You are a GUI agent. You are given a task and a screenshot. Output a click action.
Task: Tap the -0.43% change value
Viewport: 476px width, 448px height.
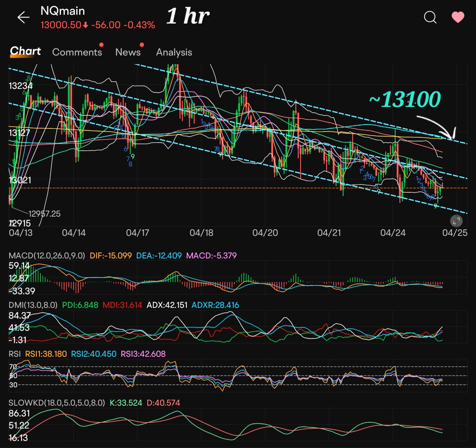point(139,25)
